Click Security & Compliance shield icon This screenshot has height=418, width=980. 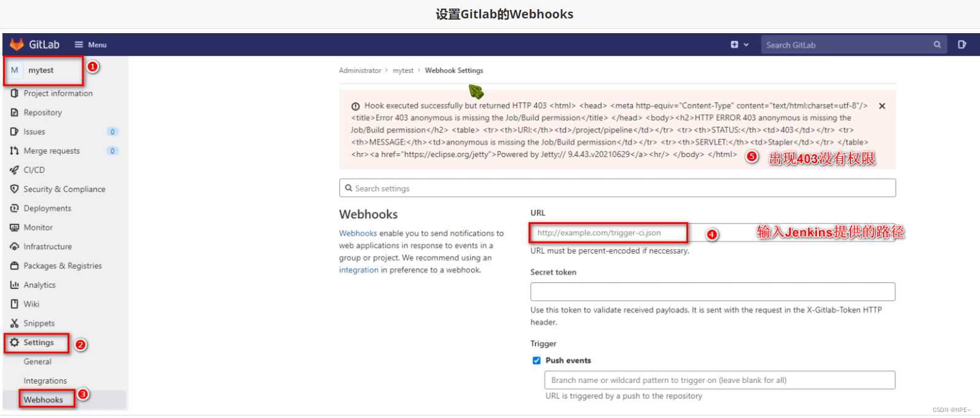pyautogui.click(x=15, y=189)
